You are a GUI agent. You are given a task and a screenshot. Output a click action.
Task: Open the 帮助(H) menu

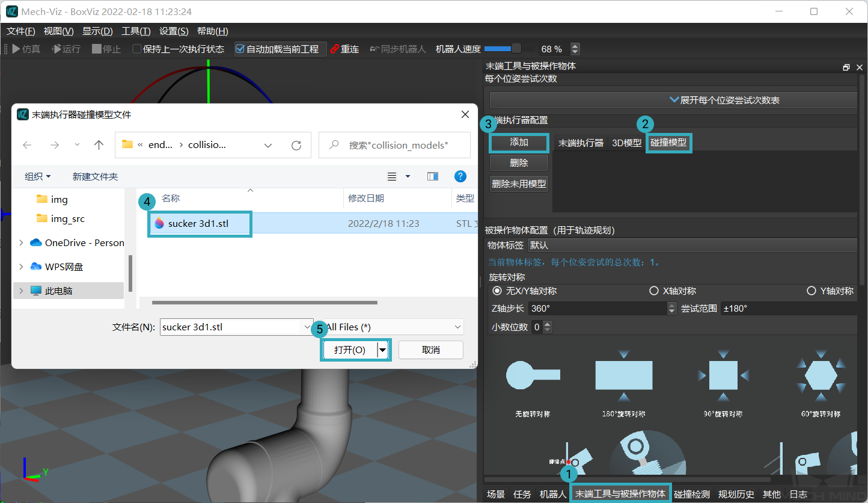tap(213, 31)
